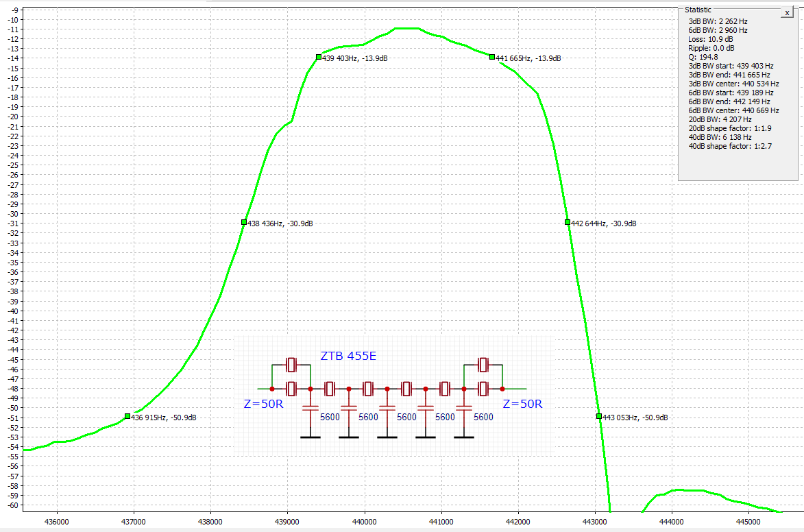
Task: Select the marker at 436 915Hz, -50.9dB
Action: (x=127, y=416)
